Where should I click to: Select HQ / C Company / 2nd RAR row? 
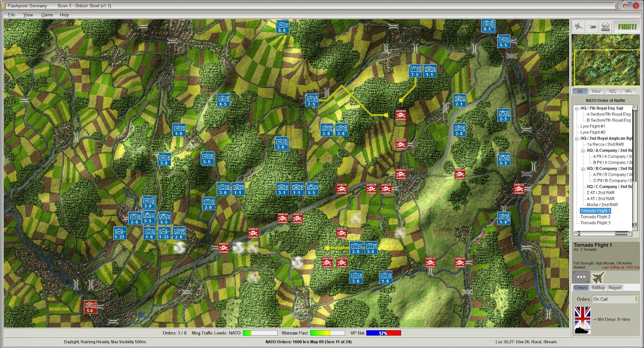coord(609,187)
